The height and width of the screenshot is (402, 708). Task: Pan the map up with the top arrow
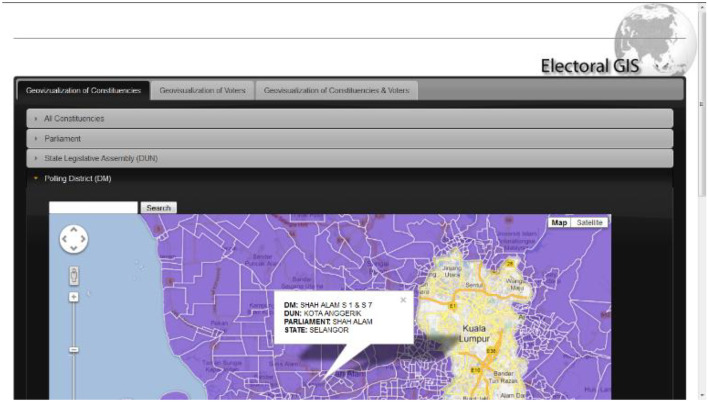(x=75, y=230)
